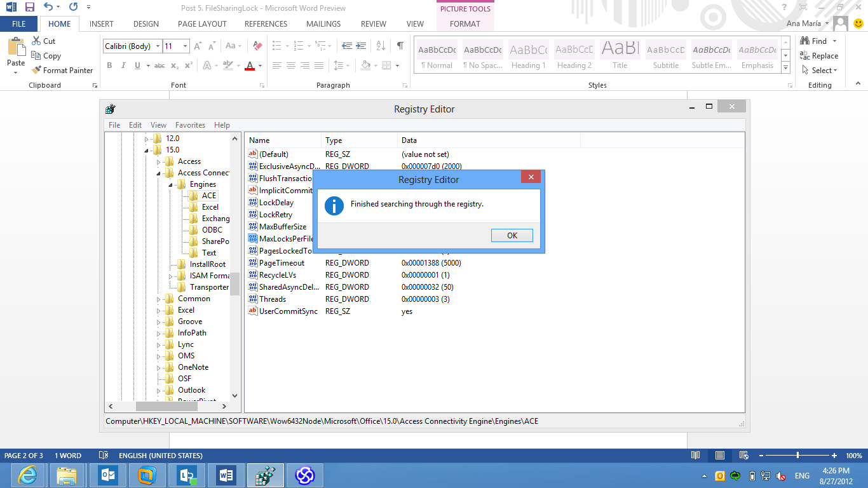Click the Replace button

819,55
